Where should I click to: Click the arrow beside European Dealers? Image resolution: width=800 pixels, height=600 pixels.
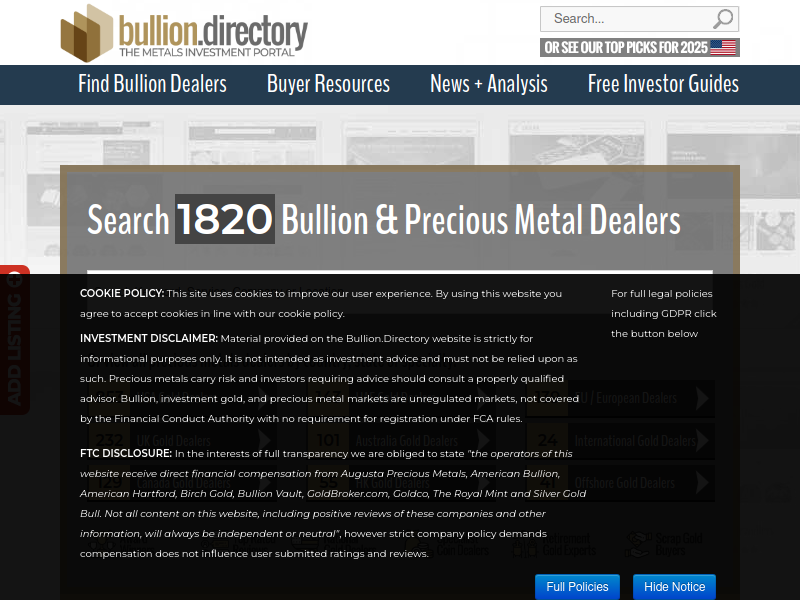[x=703, y=398]
